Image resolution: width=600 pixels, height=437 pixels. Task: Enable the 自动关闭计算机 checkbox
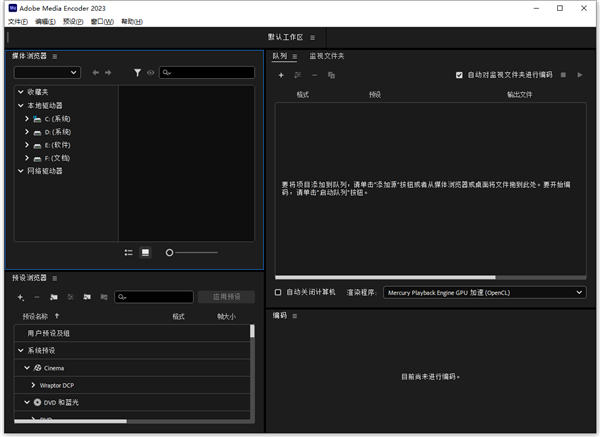pos(279,292)
